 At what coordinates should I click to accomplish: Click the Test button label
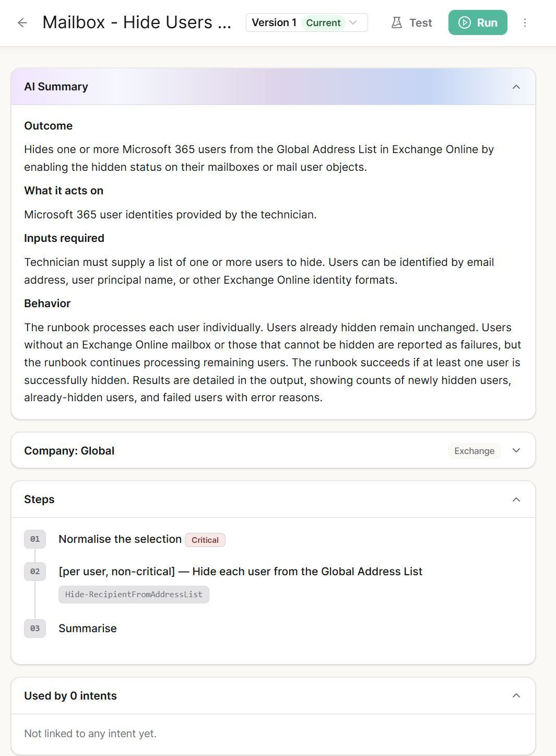pyautogui.click(x=420, y=22)
